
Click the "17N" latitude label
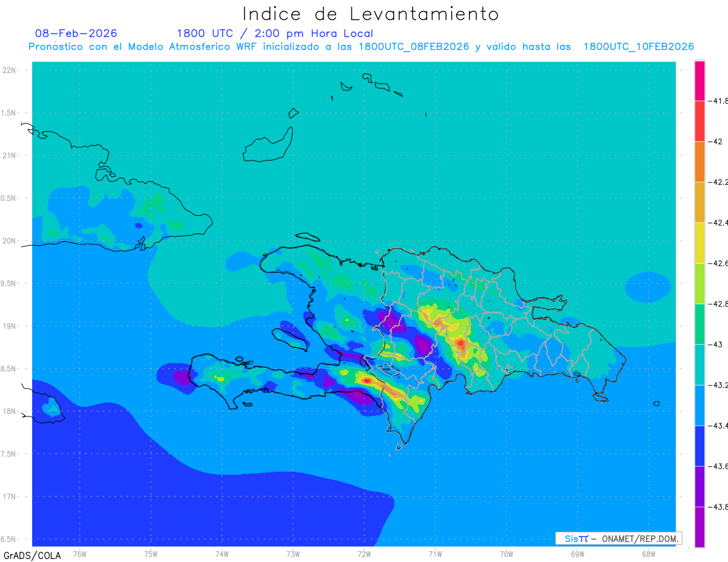[10, 497]
